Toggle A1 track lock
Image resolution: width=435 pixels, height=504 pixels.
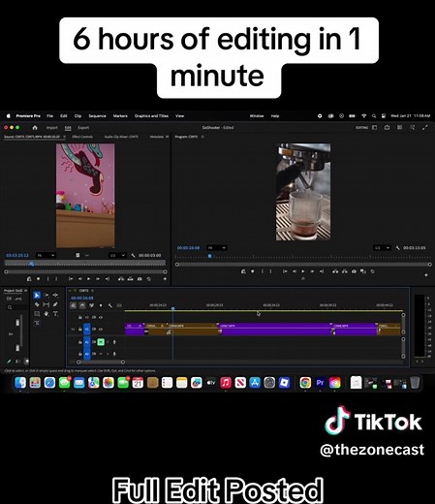point(80,342)
